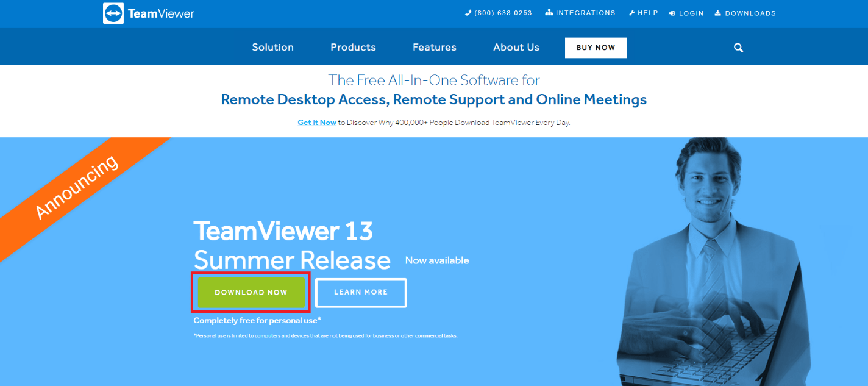868x386 pixels.
Task: Click the TeamViewer logo icon
Action: tap(113, 13)
